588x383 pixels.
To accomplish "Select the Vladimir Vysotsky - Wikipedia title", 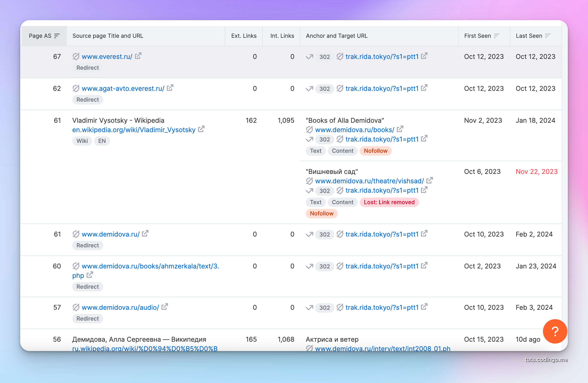I will pos(118,121).
